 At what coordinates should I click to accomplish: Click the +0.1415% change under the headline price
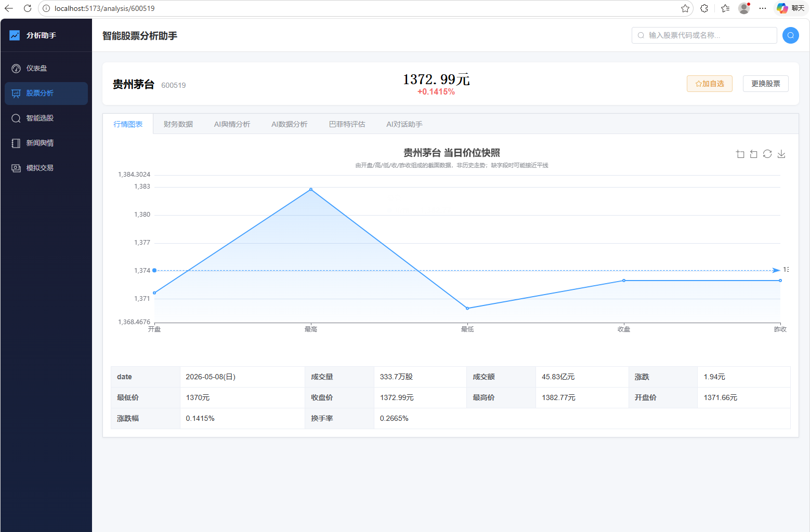(x=436, y=92)
